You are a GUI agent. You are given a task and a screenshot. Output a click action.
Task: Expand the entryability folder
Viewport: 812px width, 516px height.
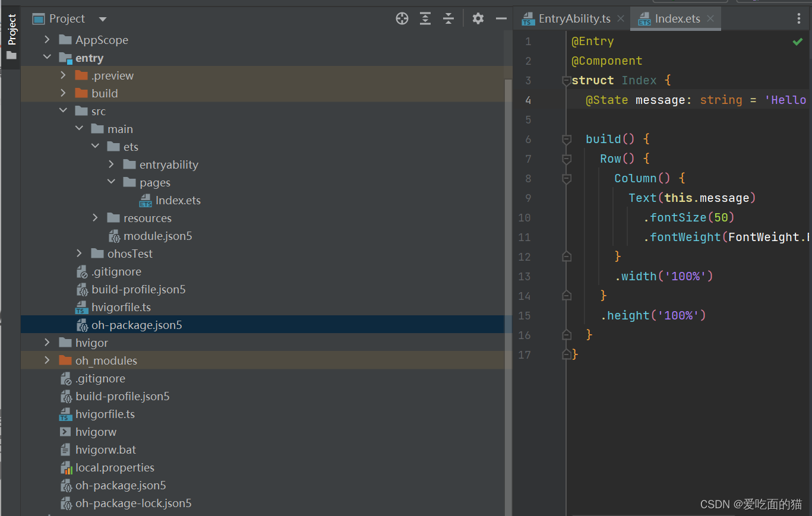[111, 164]
